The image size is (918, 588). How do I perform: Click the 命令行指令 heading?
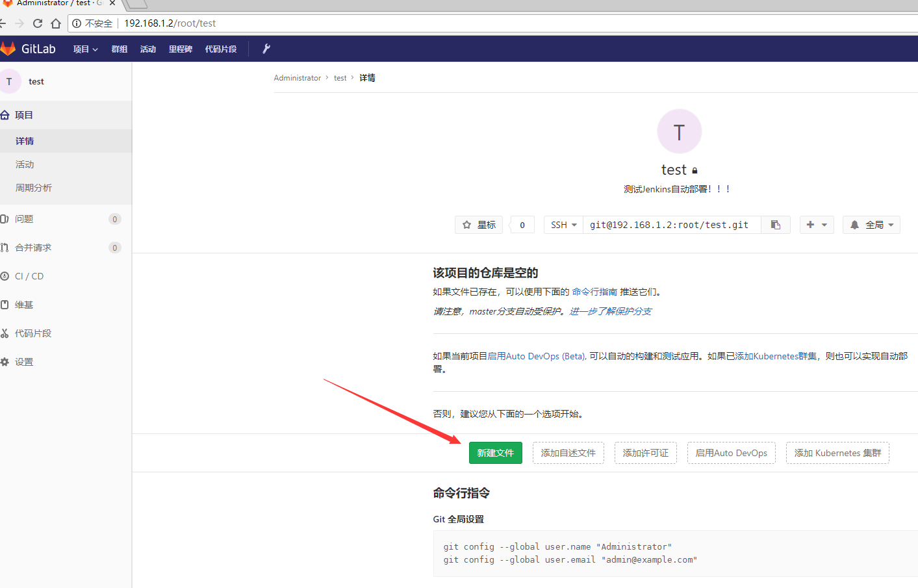[x=461, y=493]
